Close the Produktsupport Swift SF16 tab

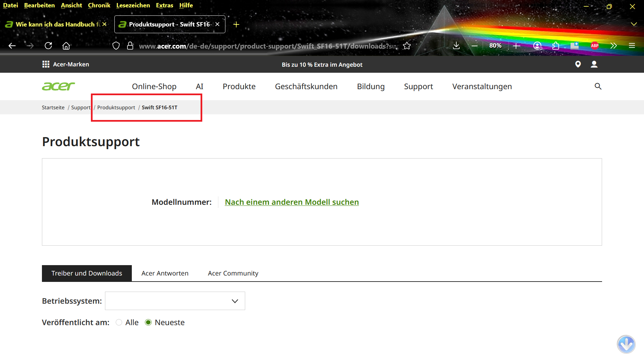(217, 24)
